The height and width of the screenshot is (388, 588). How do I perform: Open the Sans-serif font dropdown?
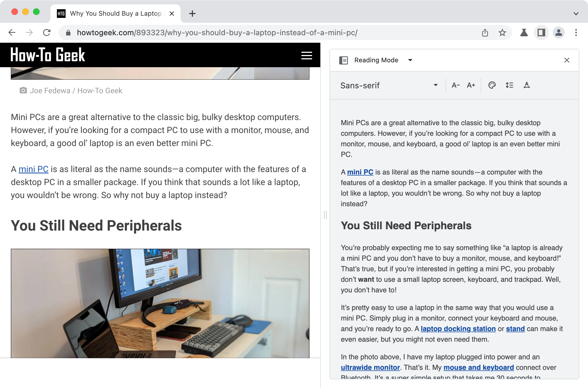point(435,85)
